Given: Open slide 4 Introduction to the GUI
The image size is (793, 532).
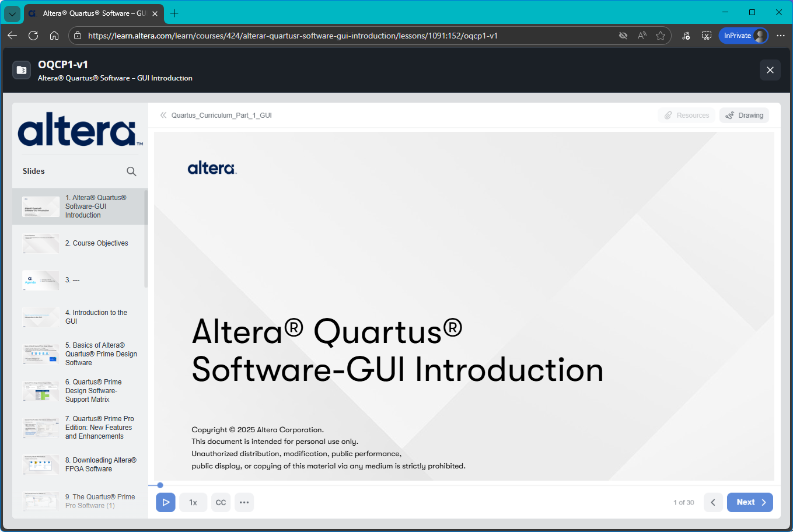Looking at the screenshot, I should click(x=96, y=317).
